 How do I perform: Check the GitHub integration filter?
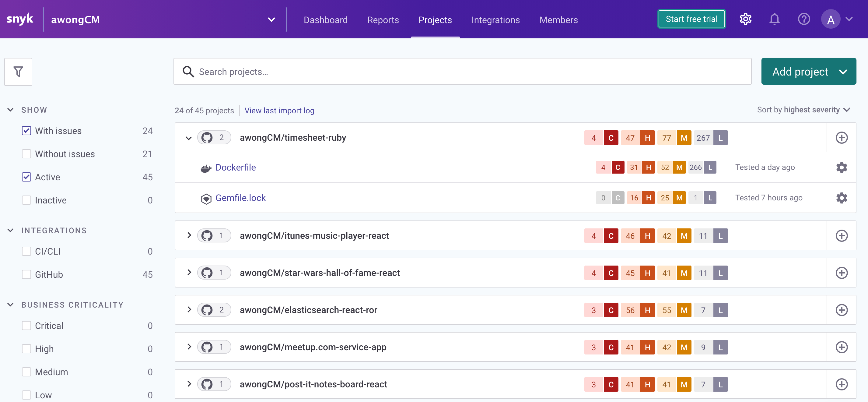click(26, 274)
